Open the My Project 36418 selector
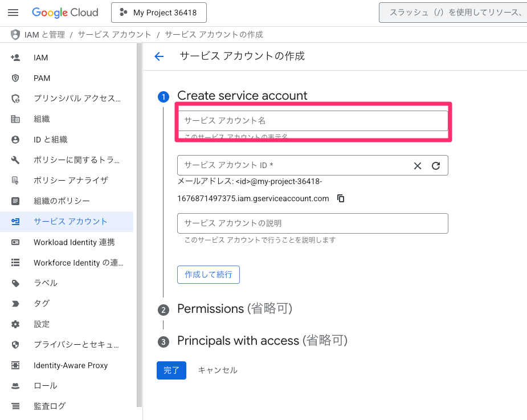The height and width of the screenshot is (420, 527). click(x=159, y=13)
